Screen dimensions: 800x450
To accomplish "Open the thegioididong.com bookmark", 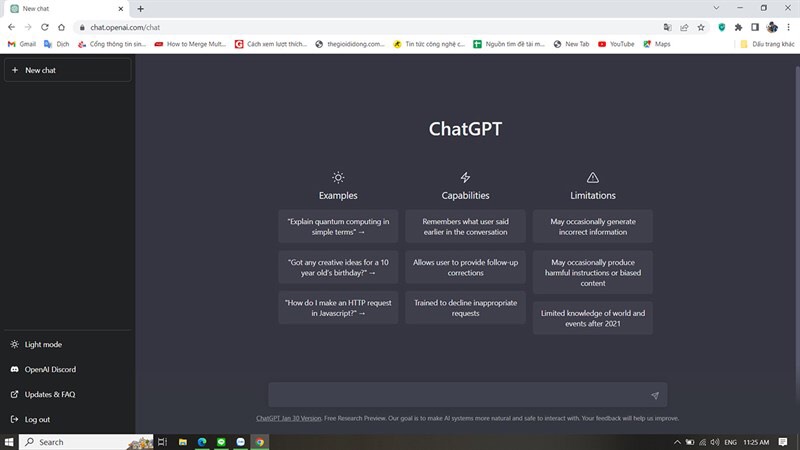I will point(350,44).
